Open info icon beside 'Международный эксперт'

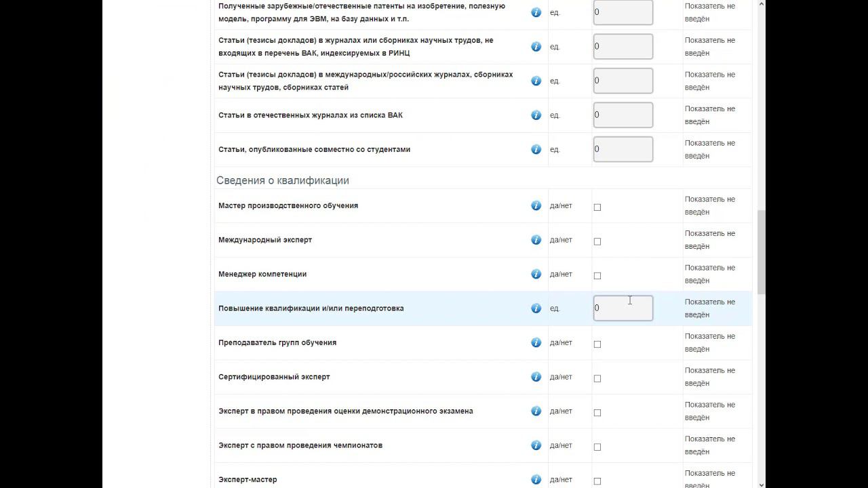tap(536, 240)
